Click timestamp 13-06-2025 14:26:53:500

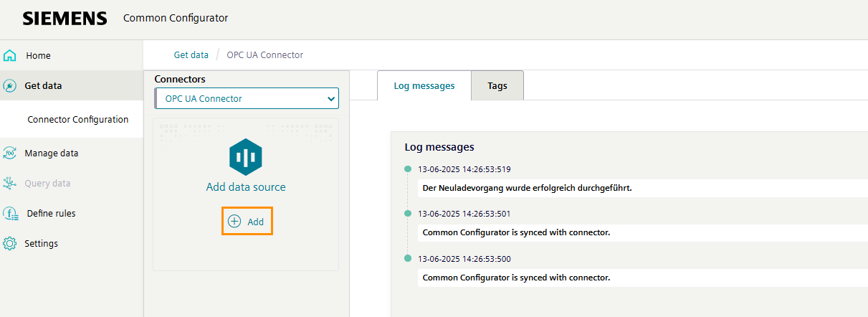(x=464, y=259)
